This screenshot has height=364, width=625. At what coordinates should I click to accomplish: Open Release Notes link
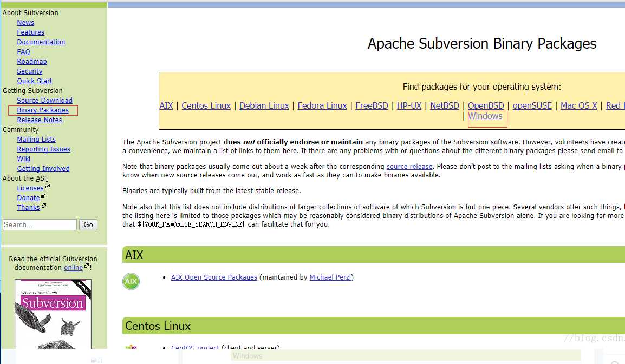40,120
